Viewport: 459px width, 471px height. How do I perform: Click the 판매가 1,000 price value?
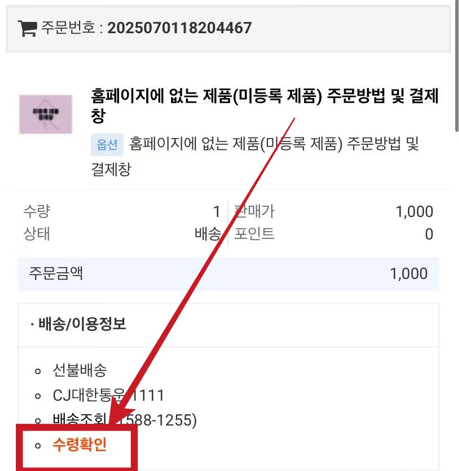tap(414, 212)
